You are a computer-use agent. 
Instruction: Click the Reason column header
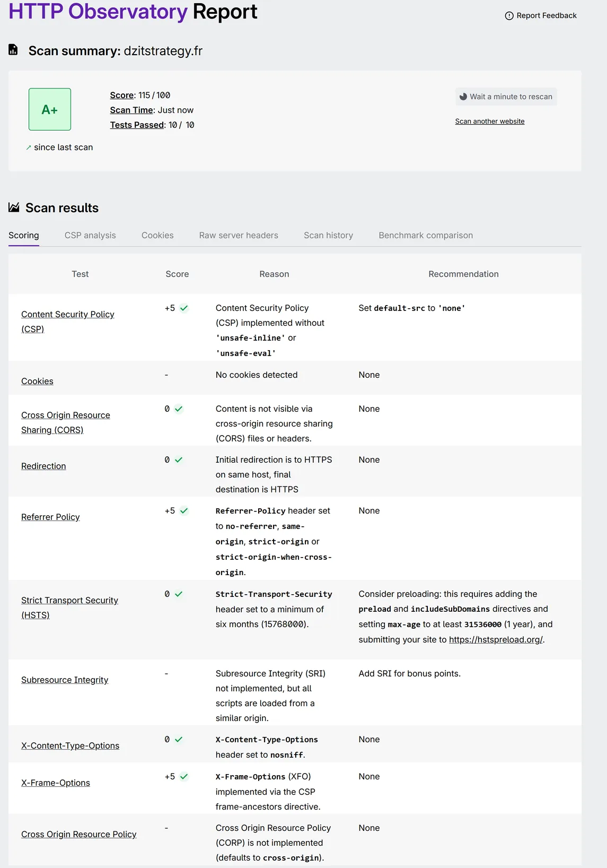(x=274, y=274)
